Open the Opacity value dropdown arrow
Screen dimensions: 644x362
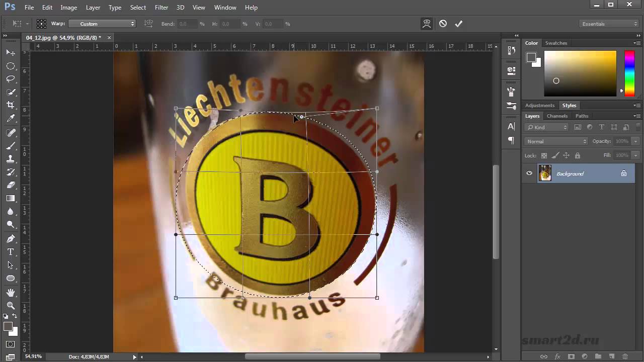(x=635, y=141)
